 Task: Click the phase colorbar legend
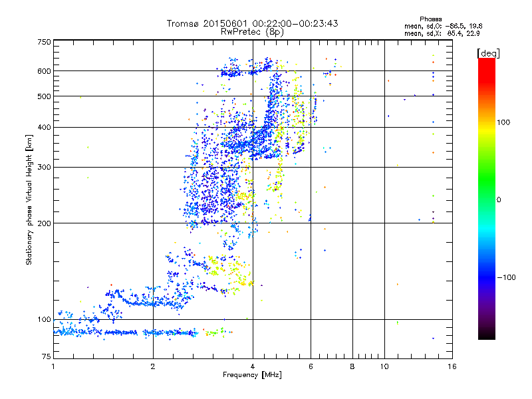pyautogui.click(x=487, y=198)
